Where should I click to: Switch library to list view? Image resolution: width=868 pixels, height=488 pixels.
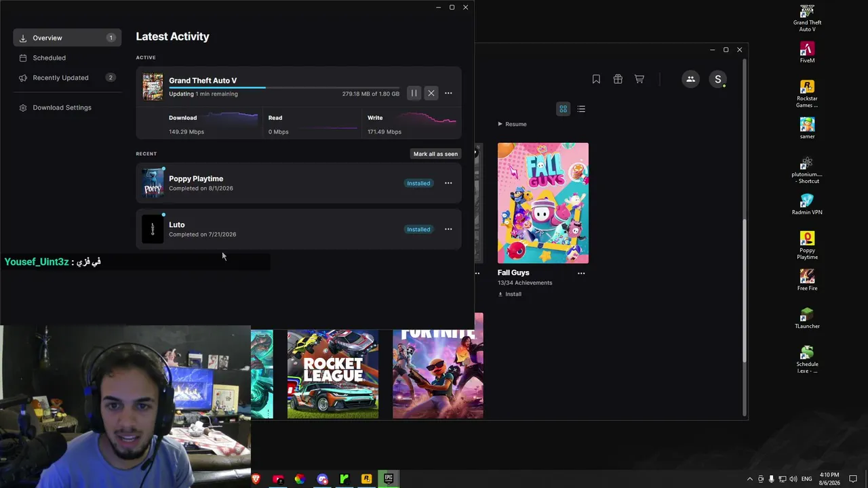pyautogui.click(x=581, y=108)
